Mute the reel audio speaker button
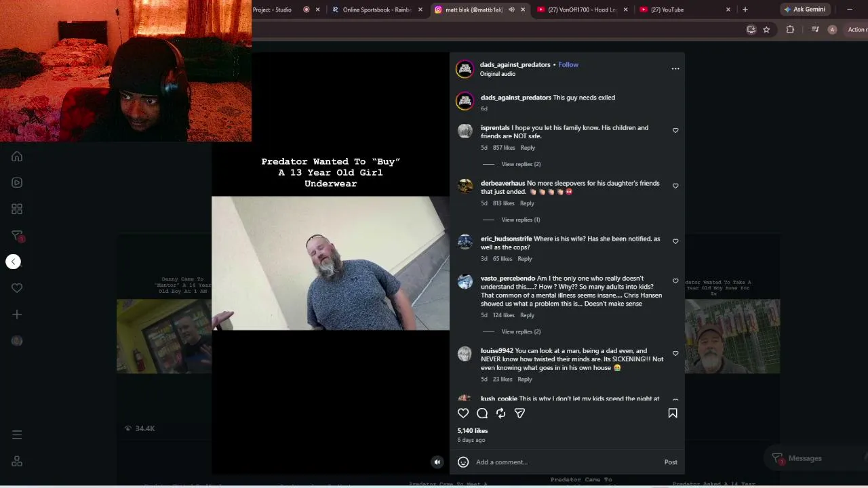 coord(437,462)
